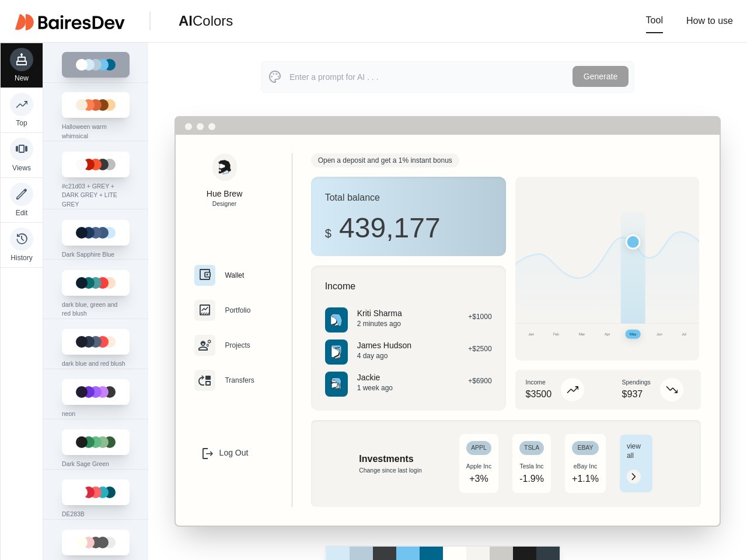Screen dimensions: 747x560
Task: Open the How to use tab
Action: pyautogui.click(x=709, y=20)
